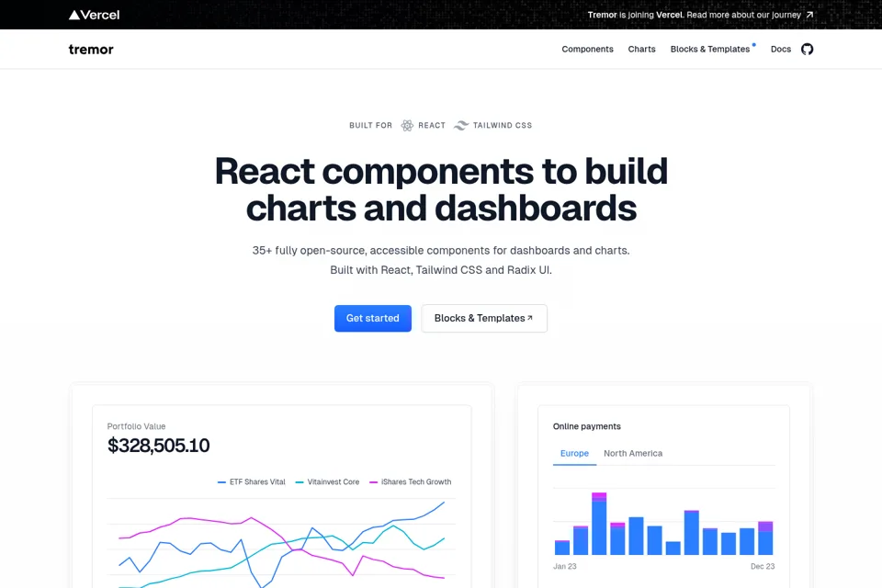
Task: Open the Components menu item
Action: (x=587, y=49)
